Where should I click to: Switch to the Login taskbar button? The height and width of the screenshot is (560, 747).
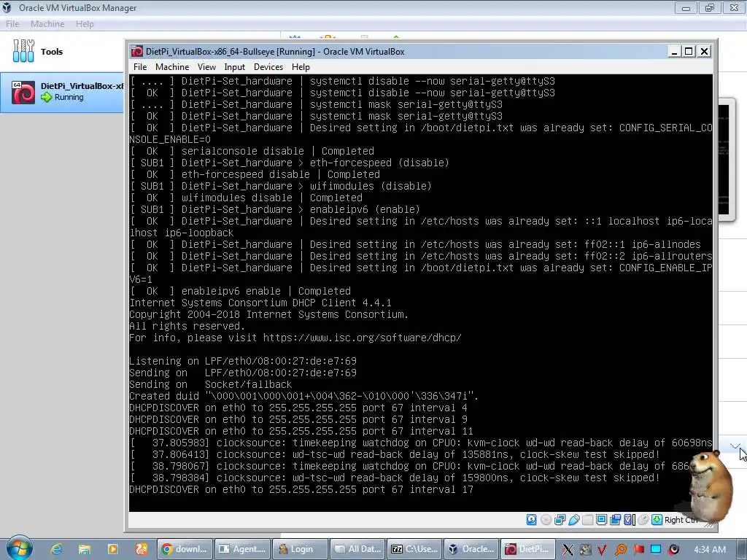coord(300,549)
